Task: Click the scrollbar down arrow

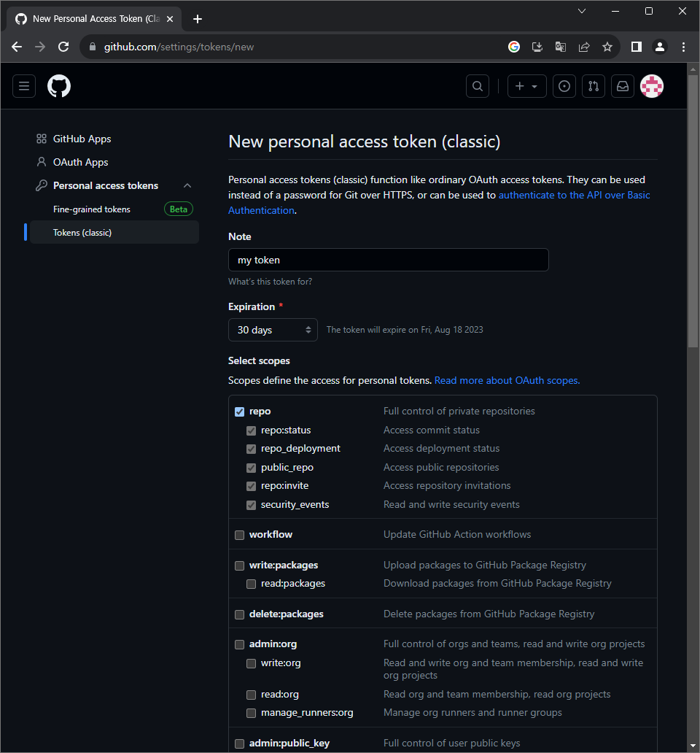Action: coord(693,746)
